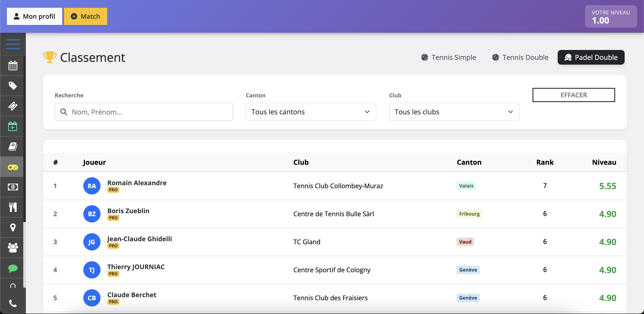Select the yellow gamepad sidebar icon
The height and width of the screenshot is (314, 644).
coord(13,167)
